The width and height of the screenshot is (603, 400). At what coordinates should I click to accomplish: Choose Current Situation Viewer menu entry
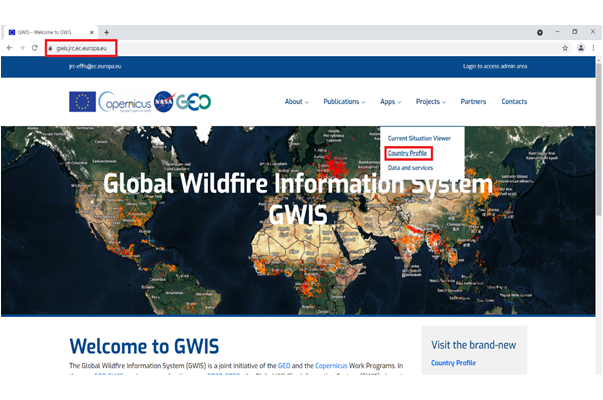[x=420, y=138]
